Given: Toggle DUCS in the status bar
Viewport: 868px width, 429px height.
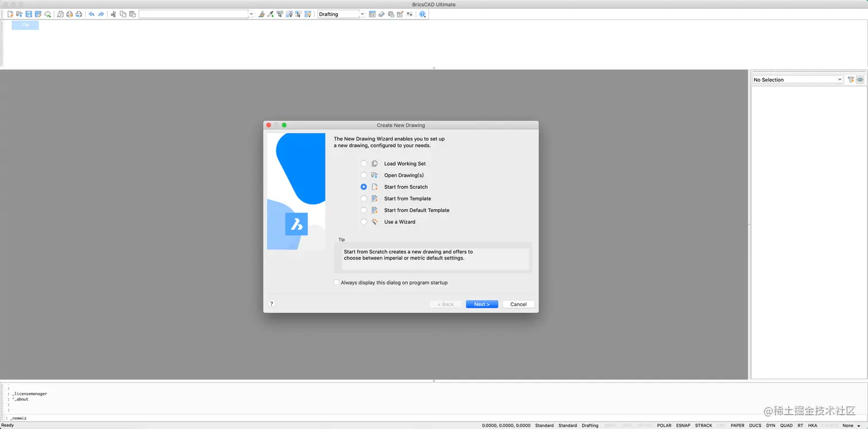Looking at the screenshot, I should (755, 426).
